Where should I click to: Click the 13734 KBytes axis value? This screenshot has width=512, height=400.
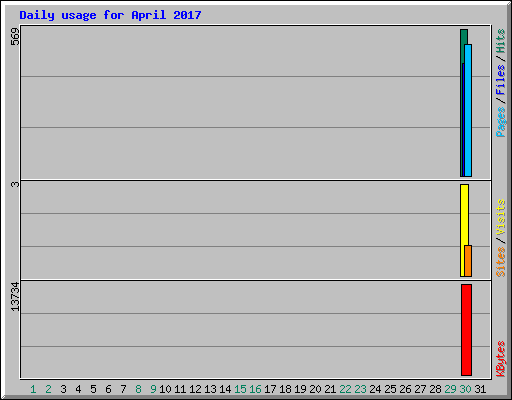tap(15, 297)
